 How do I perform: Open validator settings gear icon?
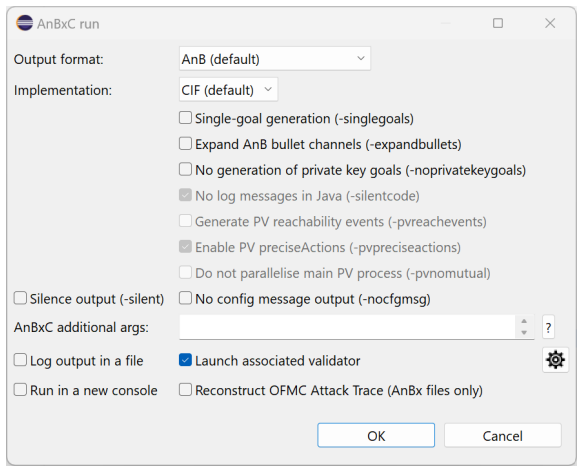[555, 360]
